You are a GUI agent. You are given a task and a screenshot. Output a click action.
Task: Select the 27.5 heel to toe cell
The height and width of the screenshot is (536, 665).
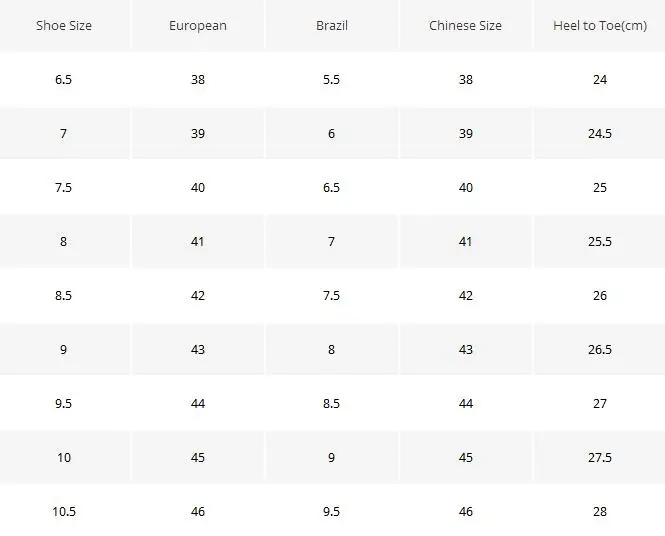click(x=600, y=457)
